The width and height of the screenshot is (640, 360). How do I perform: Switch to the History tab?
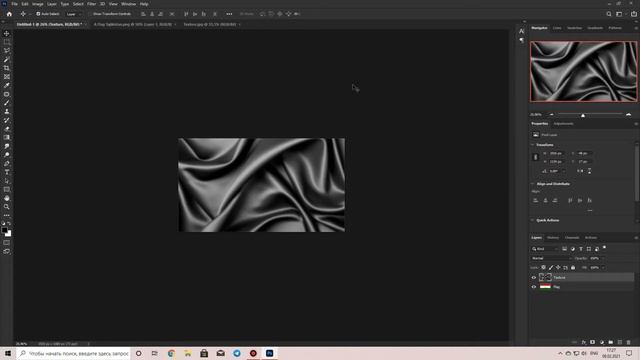[x=553, y=238]
